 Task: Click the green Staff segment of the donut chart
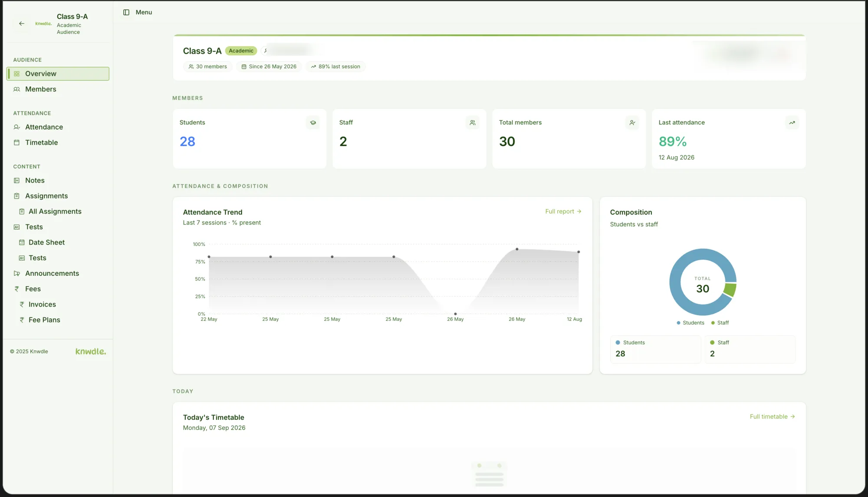730,290
